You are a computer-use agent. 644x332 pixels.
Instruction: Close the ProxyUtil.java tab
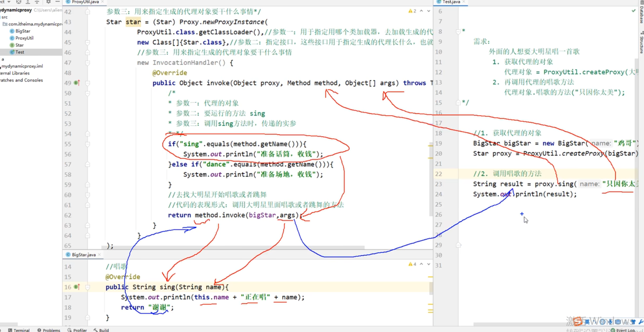pos(103,2)
